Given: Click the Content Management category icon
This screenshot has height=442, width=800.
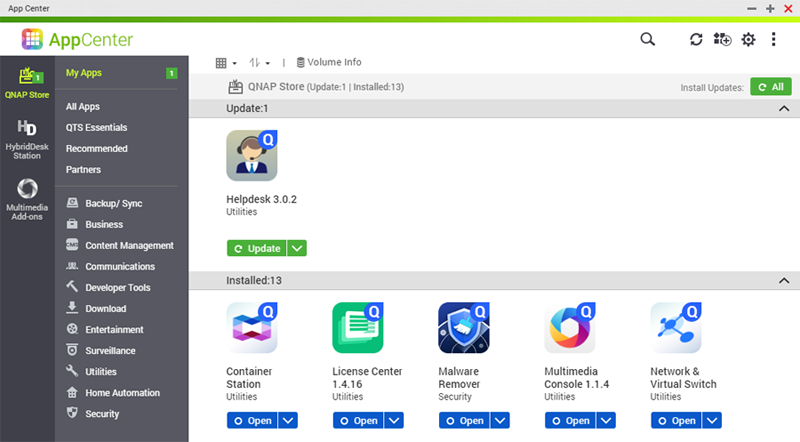Looking at the screenshot, I should [72, 244].
